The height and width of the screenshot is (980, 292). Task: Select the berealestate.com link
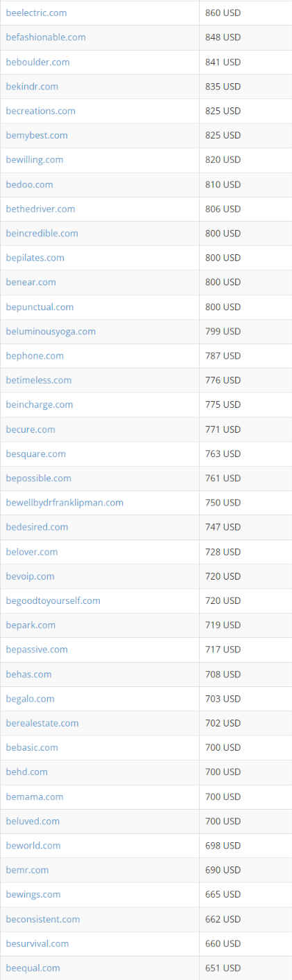pos(42,723)
